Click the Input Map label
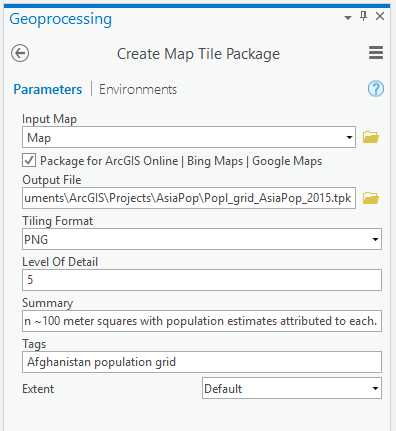 pos(49,119)
